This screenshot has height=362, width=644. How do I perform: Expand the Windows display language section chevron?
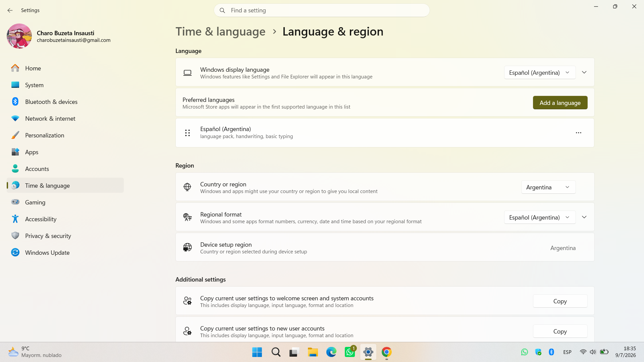click(584, 72)
